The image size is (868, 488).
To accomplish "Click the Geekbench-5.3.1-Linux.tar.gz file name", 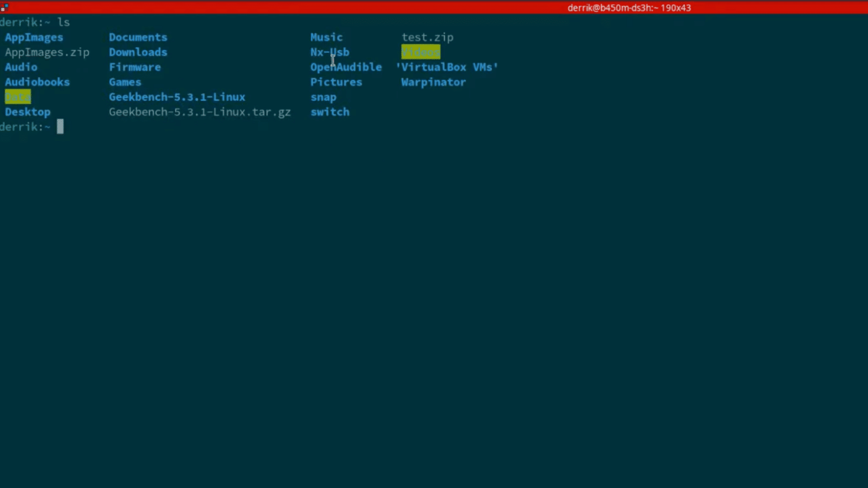I will [x=199, y=112].
